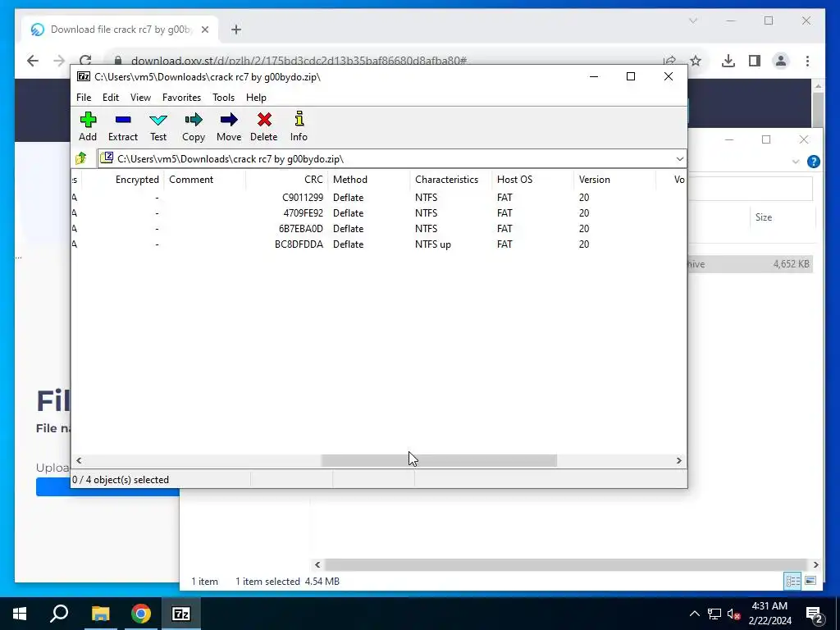
Task: Select row with CRC C9011299
Action: click(x=379, y=198)
